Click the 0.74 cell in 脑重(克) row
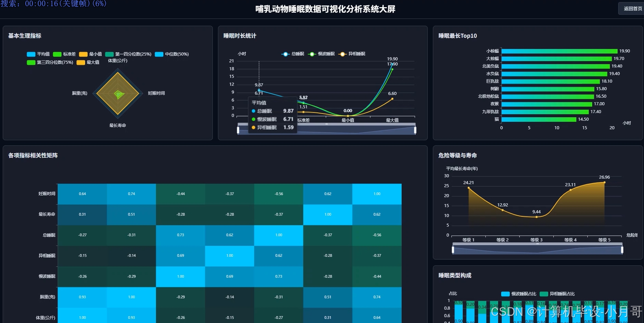Viewport: 644px width, 323px height. 377,297
